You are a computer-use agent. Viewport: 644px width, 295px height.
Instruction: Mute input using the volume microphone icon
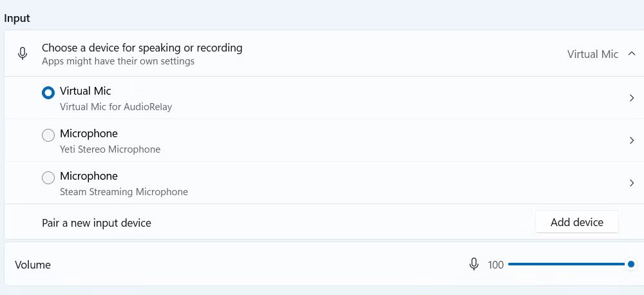[474, 264]
